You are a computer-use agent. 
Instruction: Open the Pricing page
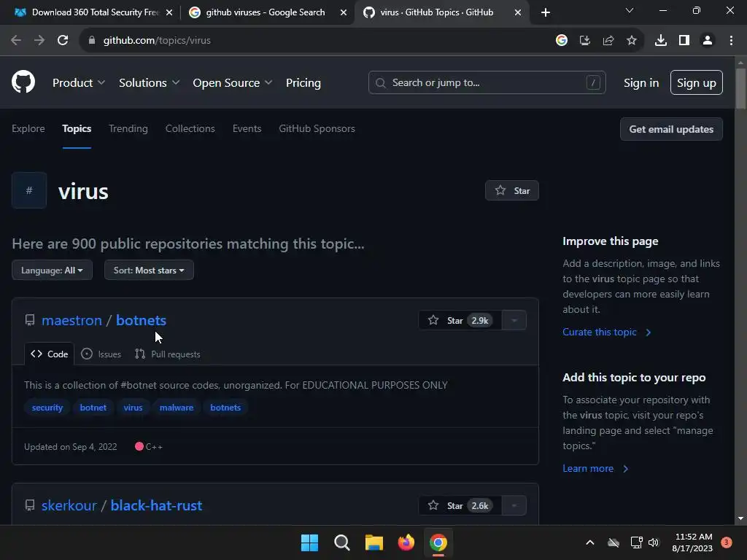tap(303, 83)
